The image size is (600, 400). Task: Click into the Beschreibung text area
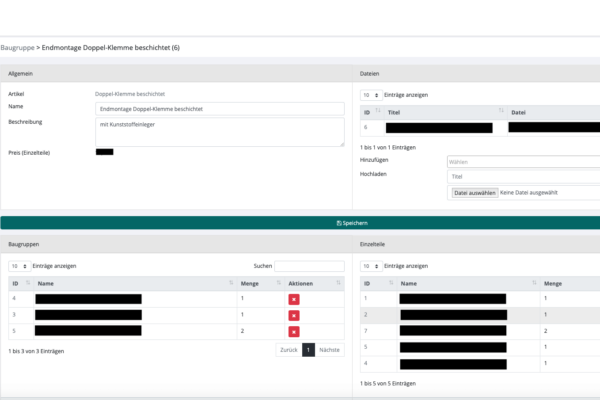(219, 131)
